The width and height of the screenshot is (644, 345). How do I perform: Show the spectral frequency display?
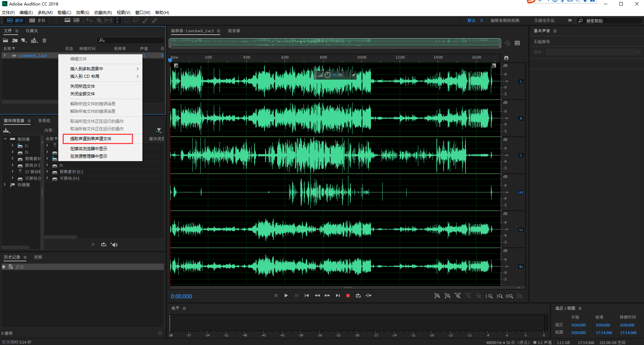67,20
